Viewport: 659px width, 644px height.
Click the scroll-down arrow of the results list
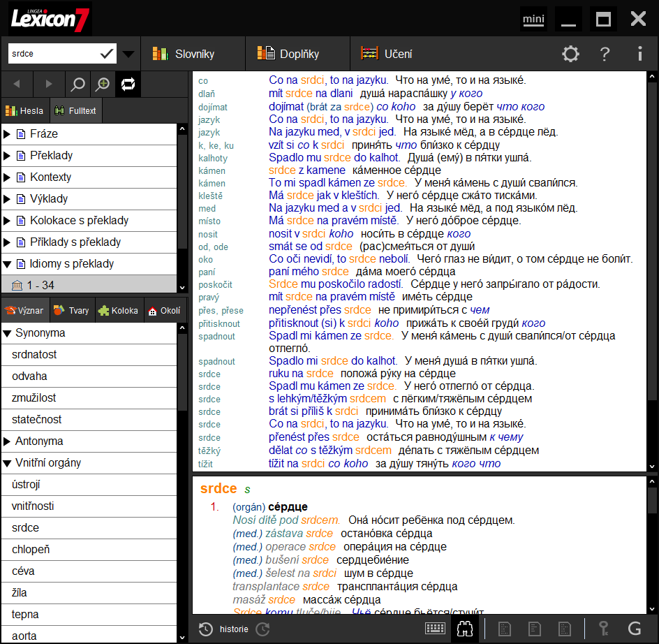652,466
